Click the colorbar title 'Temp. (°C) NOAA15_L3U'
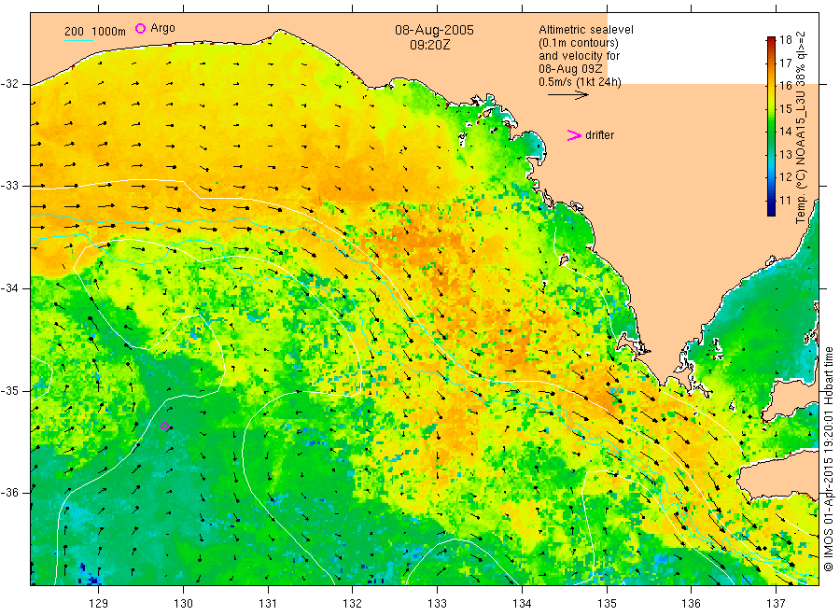Viewport: 840px width, 616px height. point(801,155)
